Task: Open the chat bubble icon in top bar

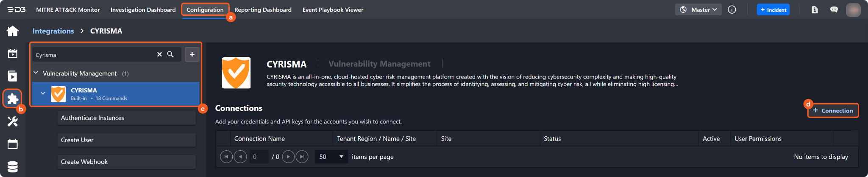Action: click(x=834, y=10)
